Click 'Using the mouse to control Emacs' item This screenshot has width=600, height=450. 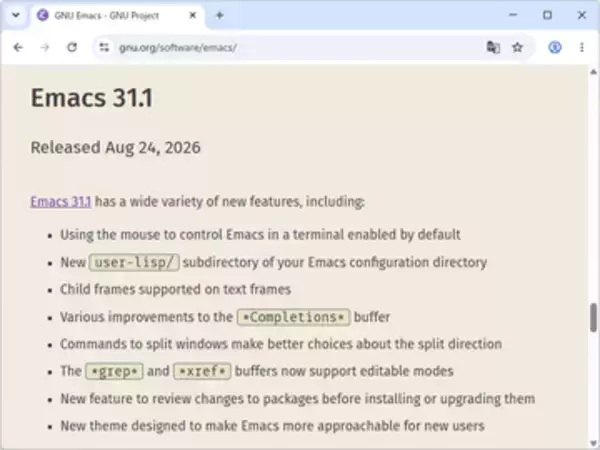(260, 235)
